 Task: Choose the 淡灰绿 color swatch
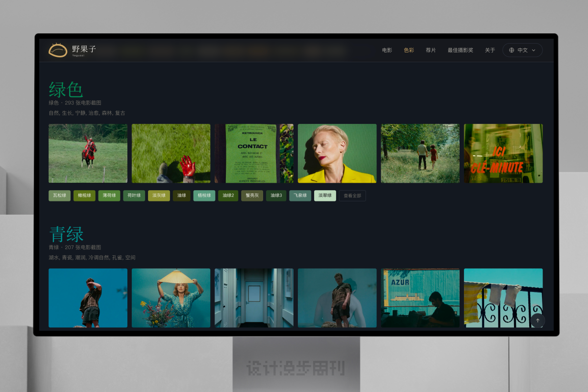(159, 196)
